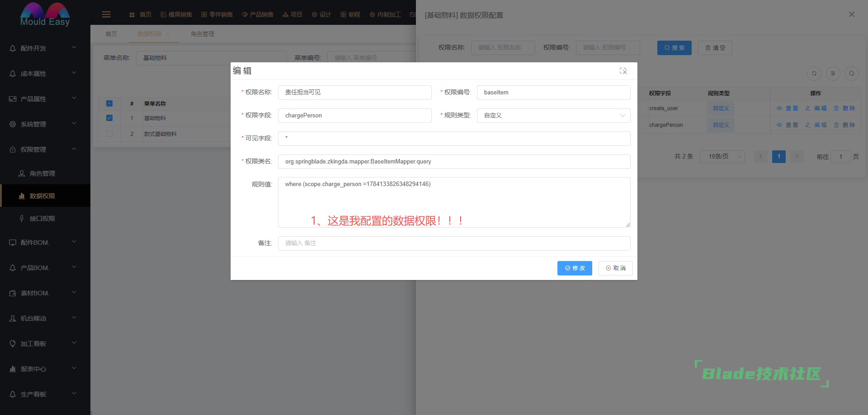Click the refresh icon in the permission config panel

point(814,73)
